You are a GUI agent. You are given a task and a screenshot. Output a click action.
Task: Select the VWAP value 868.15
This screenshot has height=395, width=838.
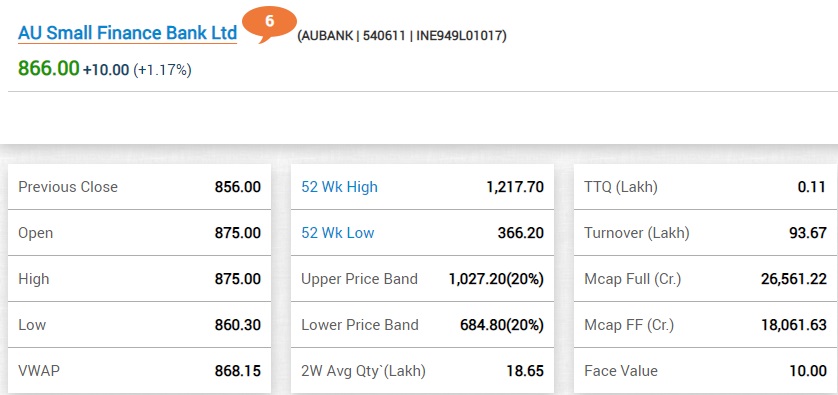pos(238,371)
